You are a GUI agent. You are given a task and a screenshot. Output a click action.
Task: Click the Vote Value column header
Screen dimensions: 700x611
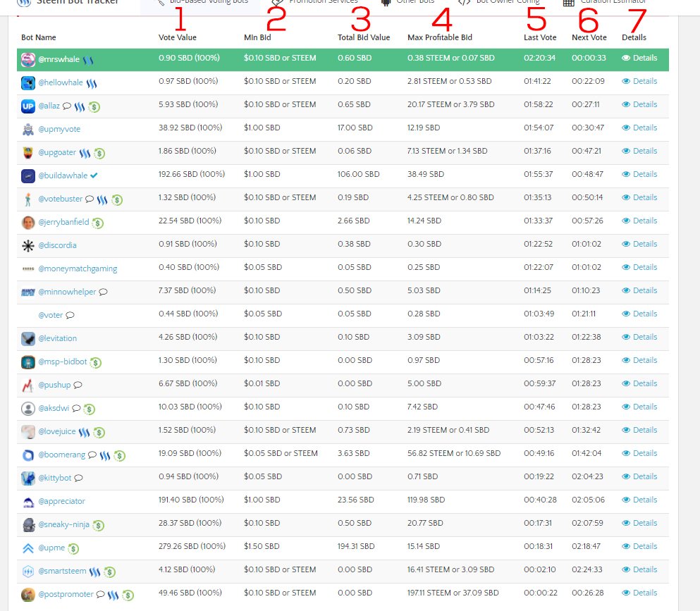[177, 37]
